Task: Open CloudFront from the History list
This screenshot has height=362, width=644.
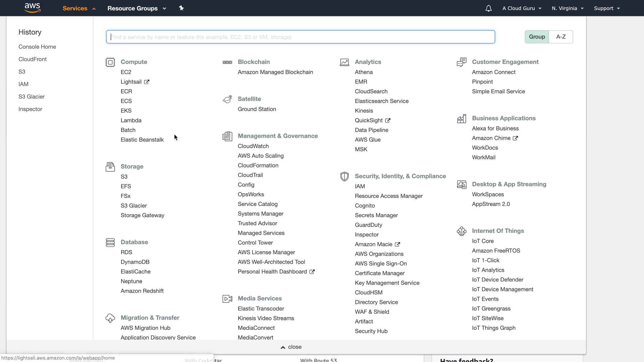Action: point(33,59)
